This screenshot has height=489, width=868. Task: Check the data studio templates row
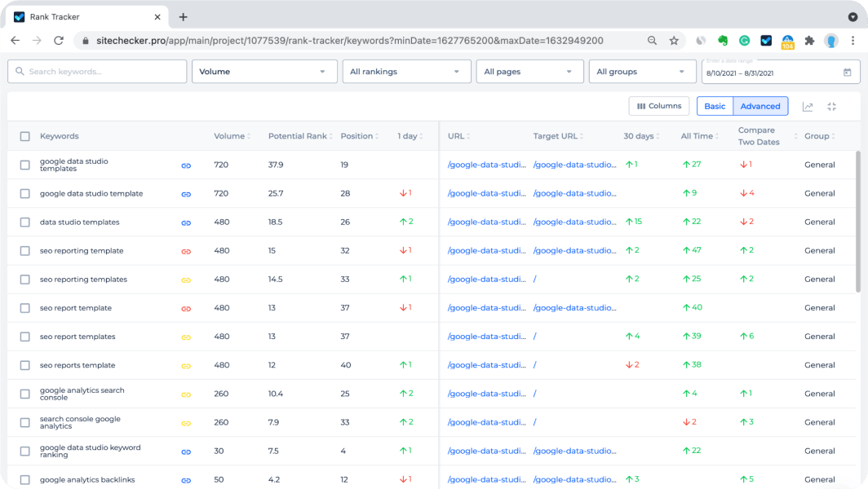25,222
